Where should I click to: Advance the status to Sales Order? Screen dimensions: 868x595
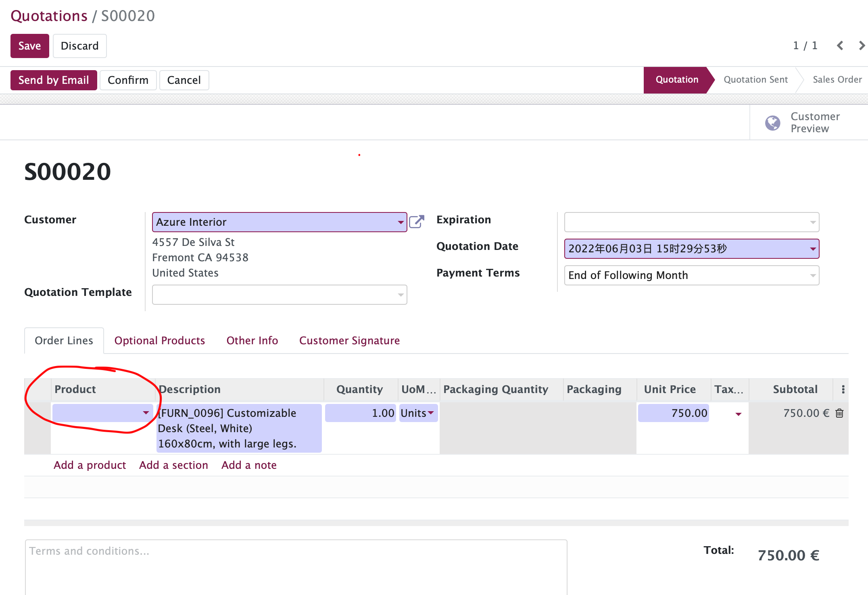tap(837, 79)
